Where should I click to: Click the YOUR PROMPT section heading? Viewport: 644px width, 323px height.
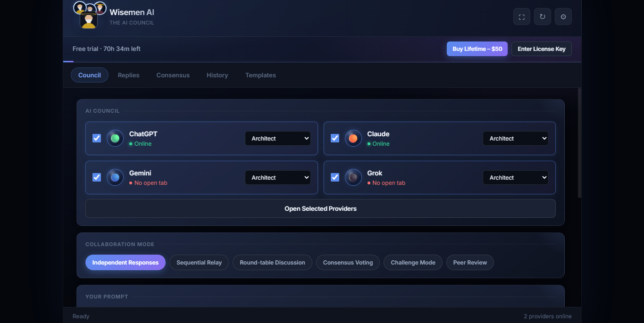click(x=107, y=297)
